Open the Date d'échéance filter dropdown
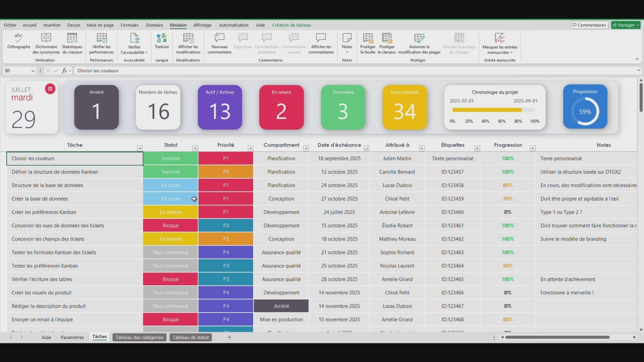This screenshot has width=644, height=362. tap(367, 148)
